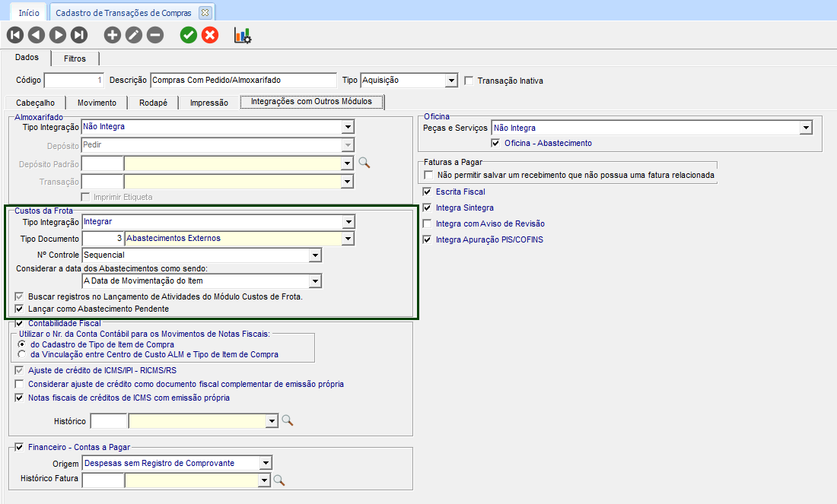Switch to the Movimento tab
The width and height of the screenshot is (837, 504).
click(97, 103)
